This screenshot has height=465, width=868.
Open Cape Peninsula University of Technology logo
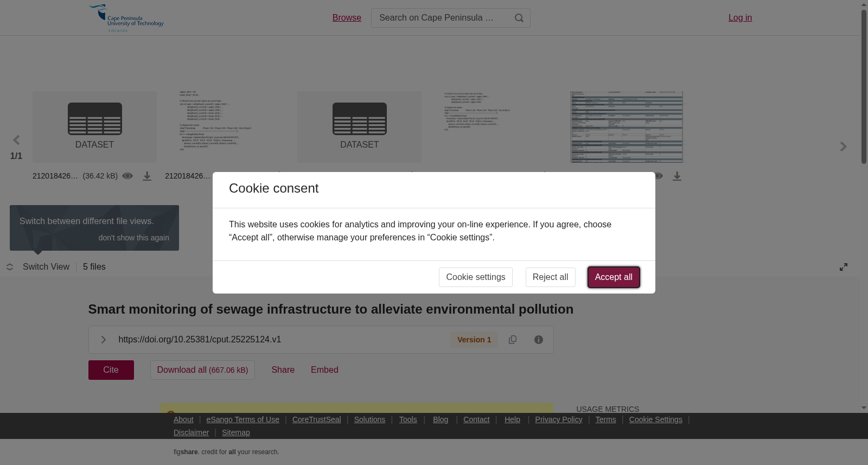click(x=126, y=18)
